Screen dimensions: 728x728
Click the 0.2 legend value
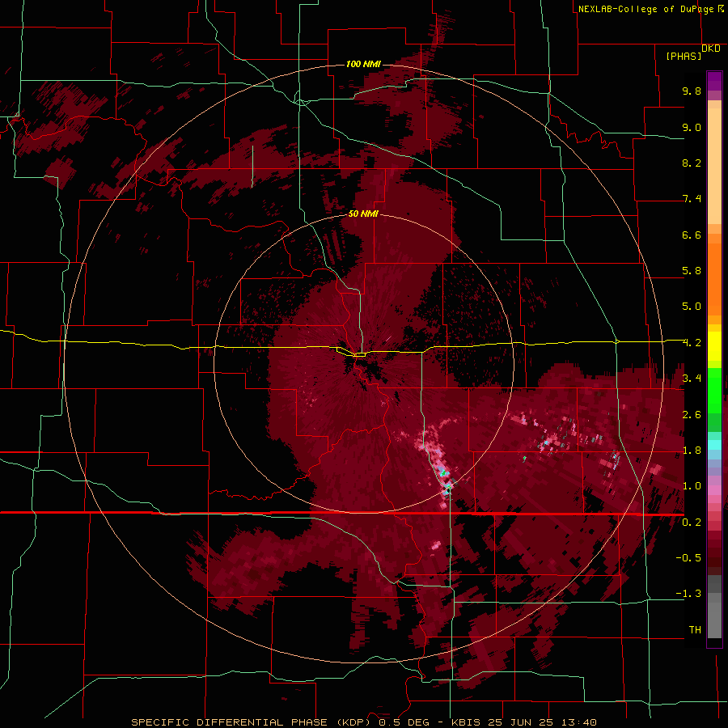pos(692,523)
